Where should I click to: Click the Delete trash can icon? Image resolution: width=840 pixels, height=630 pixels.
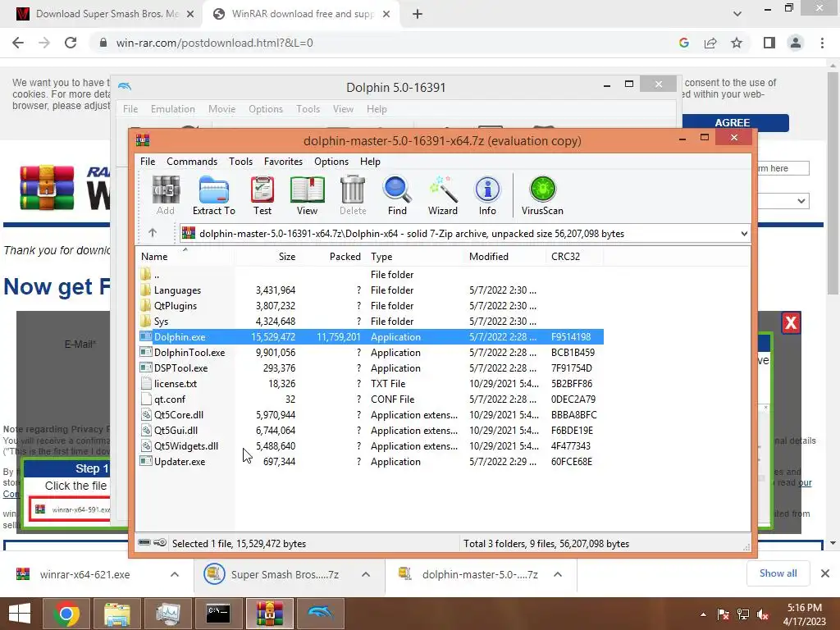click(353, 195)
